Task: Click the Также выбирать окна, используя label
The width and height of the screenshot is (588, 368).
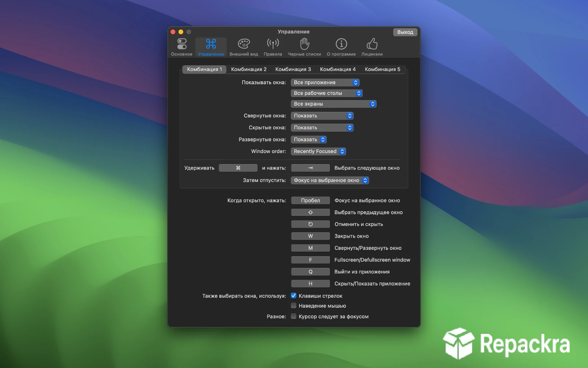Action: coord(244,296)
